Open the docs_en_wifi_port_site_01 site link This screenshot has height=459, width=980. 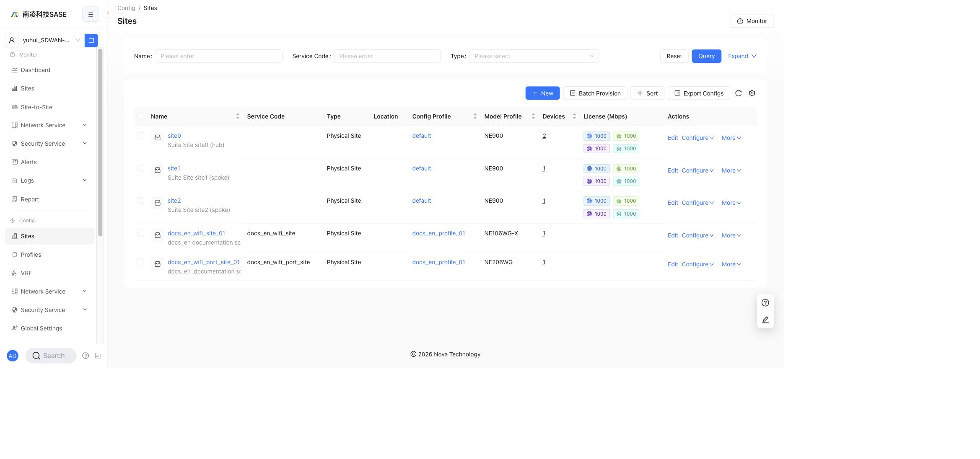[204, 262]
